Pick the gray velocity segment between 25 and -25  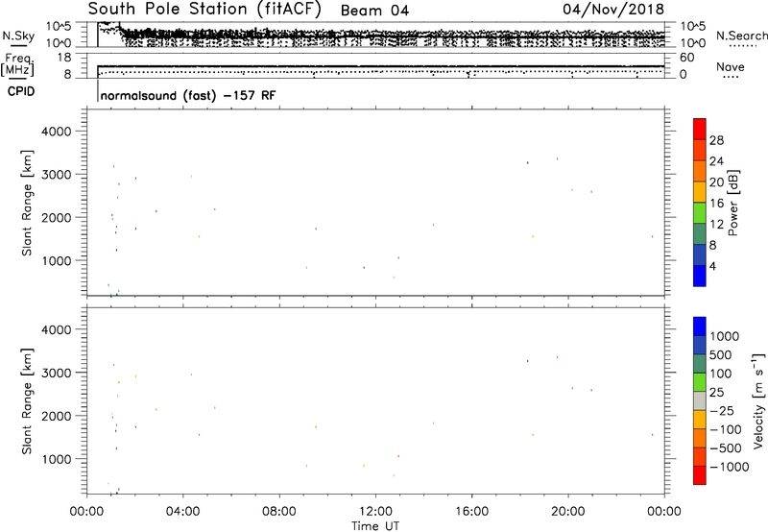coord(700,400)
